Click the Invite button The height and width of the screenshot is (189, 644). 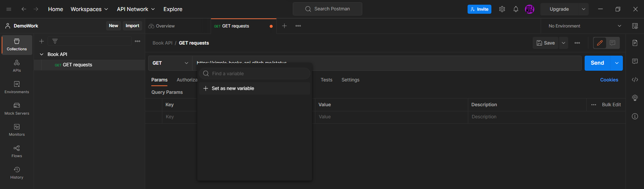(479, 9)
